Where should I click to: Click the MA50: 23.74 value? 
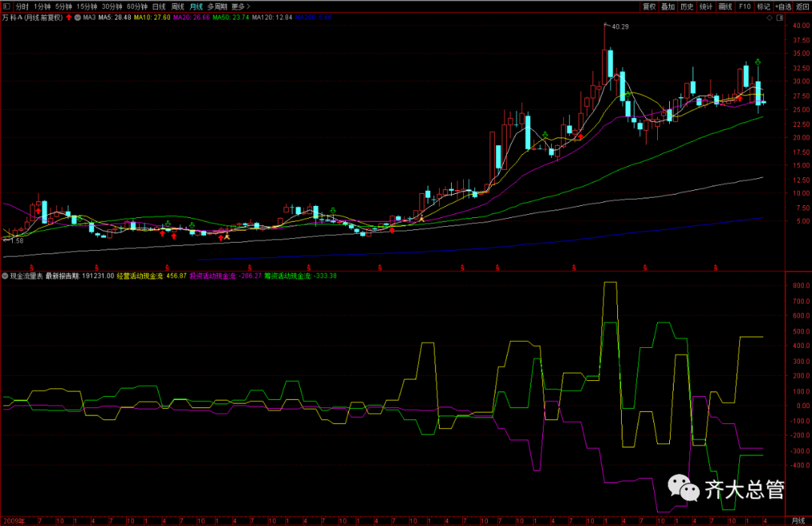(231, 17)
